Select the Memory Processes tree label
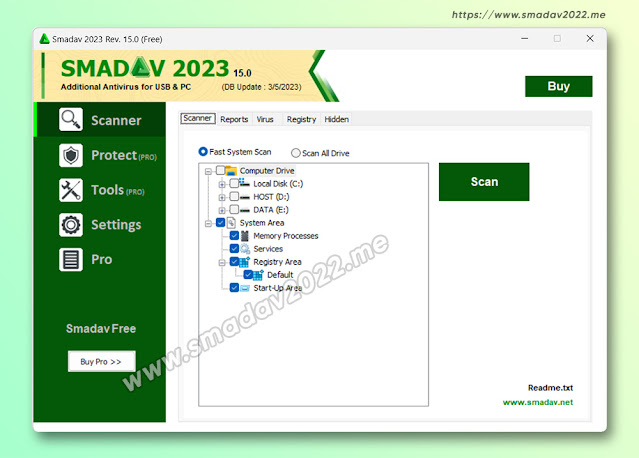Image resolution: width=639 pixels, height=458 pixels. click(x=286, y=236)
